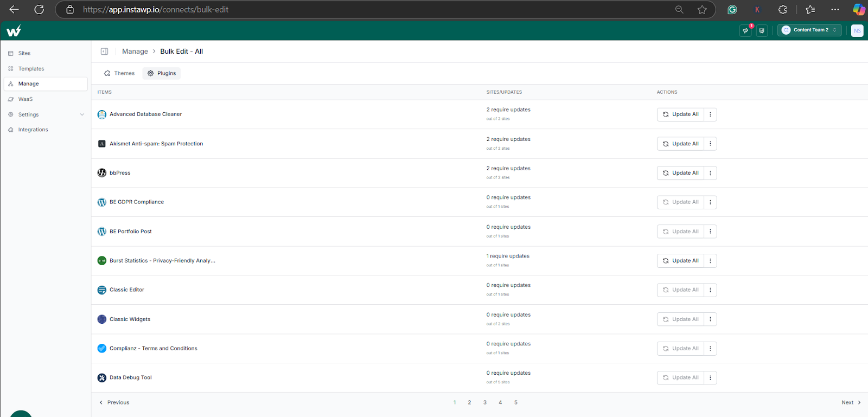Open more options for Data Debug Tool
868x417 pixels.
[x=710, y=378]
